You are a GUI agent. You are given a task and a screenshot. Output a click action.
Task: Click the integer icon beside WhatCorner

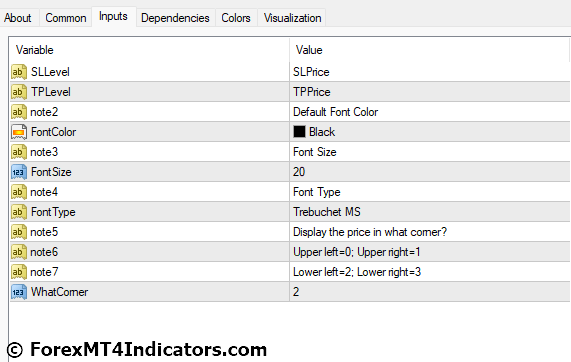pos(19,292)
